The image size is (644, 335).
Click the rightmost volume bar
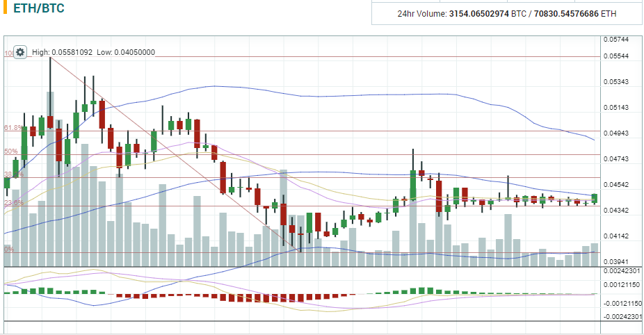click(x=595, y=254)
